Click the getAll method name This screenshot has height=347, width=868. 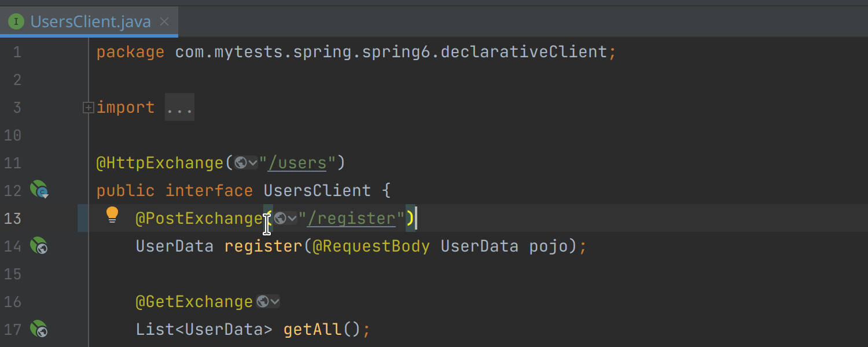tap(312, 330)
